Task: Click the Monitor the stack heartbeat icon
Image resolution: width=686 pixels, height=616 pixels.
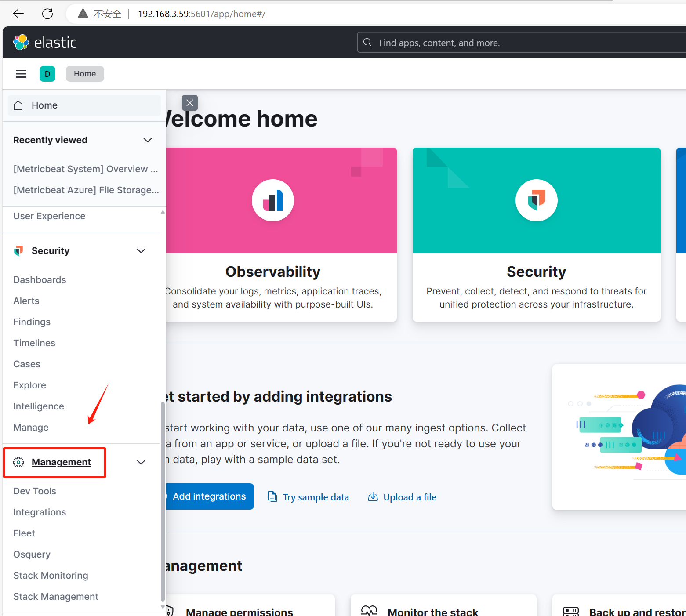Action: pos(369,611)
